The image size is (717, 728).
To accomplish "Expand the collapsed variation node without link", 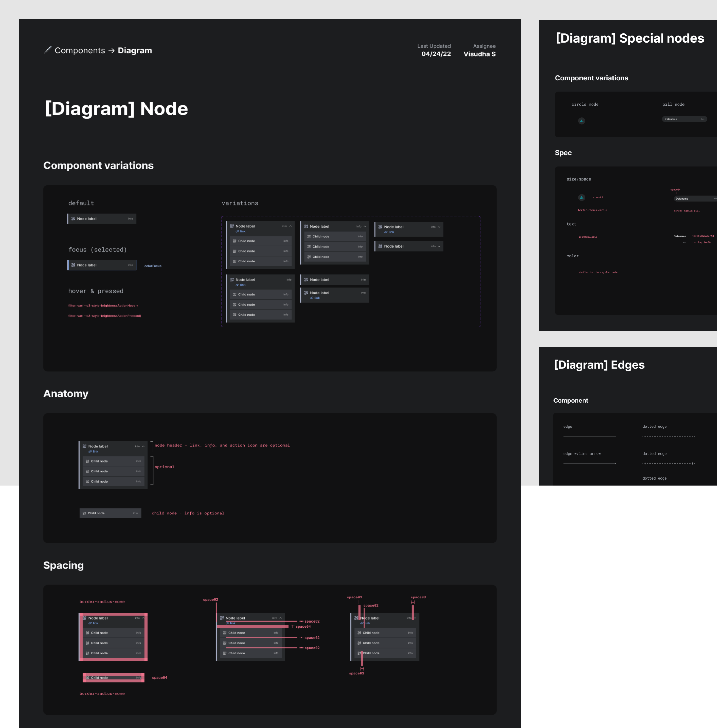I will [439, 246].
